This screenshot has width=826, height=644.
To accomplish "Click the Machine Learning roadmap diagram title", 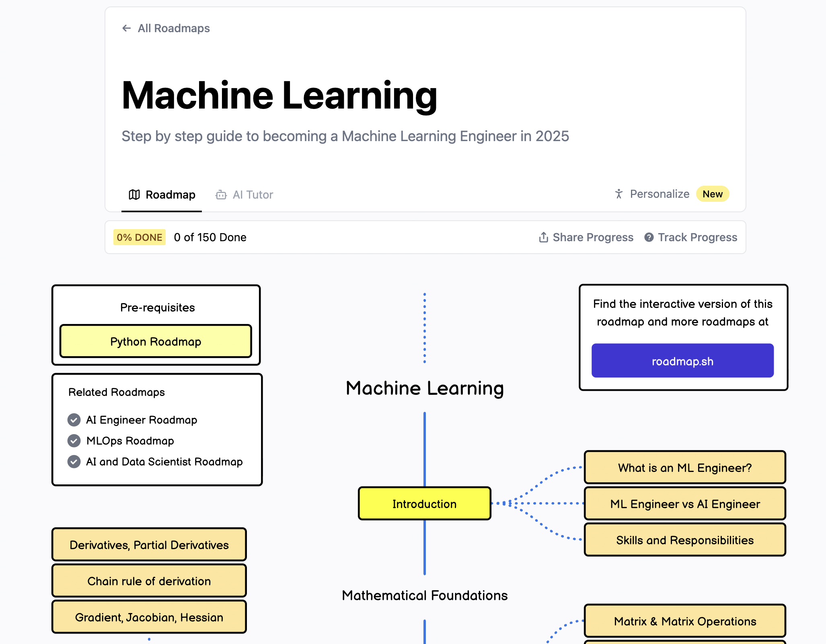I will pyautogui.click(x=425, y=388).
